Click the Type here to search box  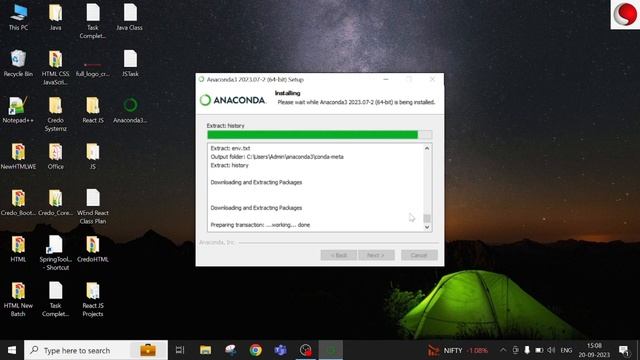coord(96,350)
